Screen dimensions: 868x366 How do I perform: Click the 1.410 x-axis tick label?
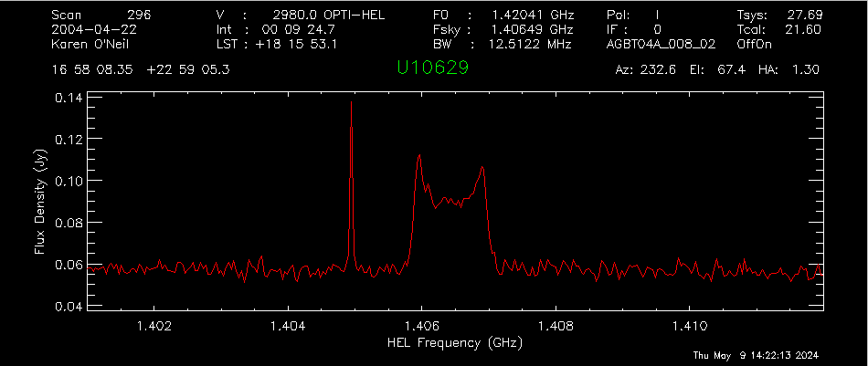[x=689, y=326]
